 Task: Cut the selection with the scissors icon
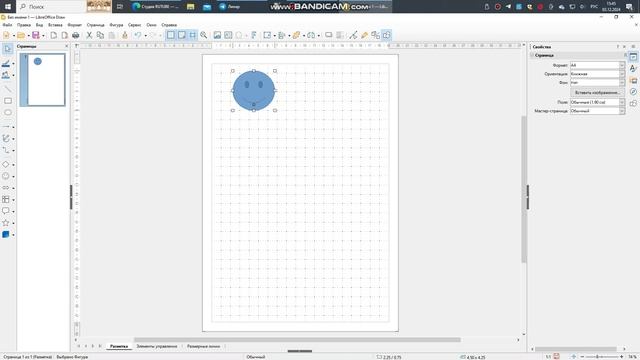click(x=89, y=36)
